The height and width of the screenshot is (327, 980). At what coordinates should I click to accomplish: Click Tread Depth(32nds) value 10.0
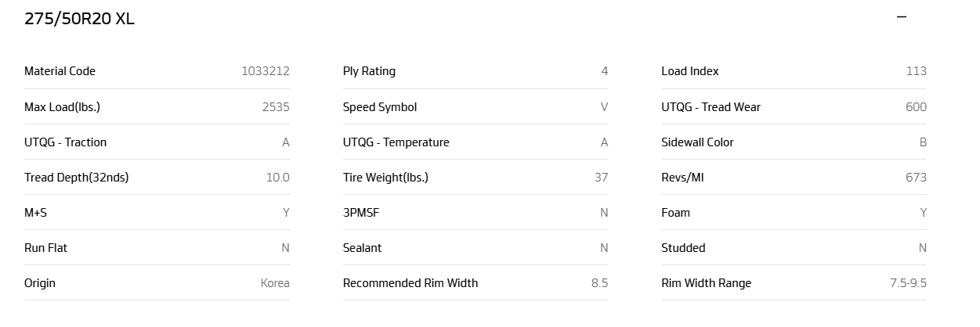pyautogui.click(x=277, y=178)
